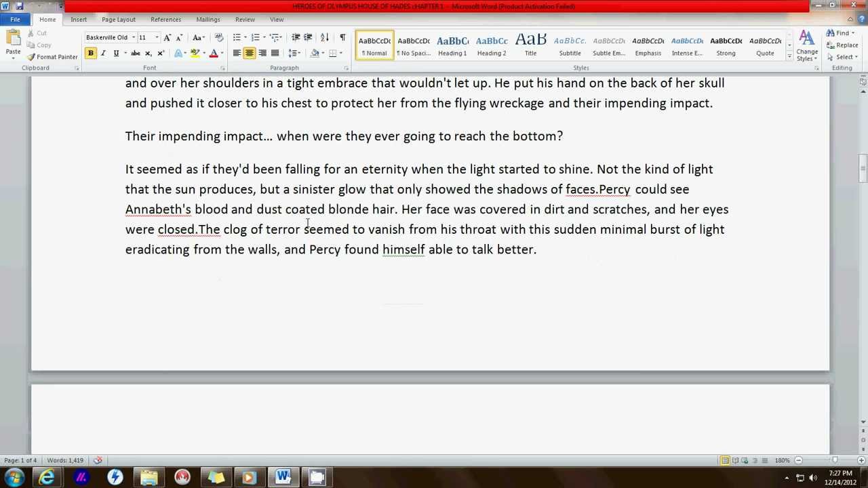Toggle Justify alignment
This screenshot has height=488, width=868.
click(275, 53)
